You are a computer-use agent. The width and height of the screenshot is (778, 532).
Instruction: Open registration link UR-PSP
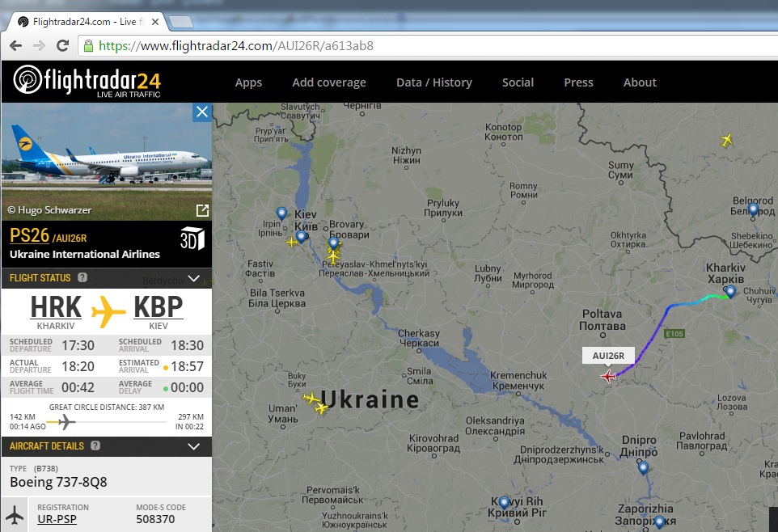click(x=57, y=519)
